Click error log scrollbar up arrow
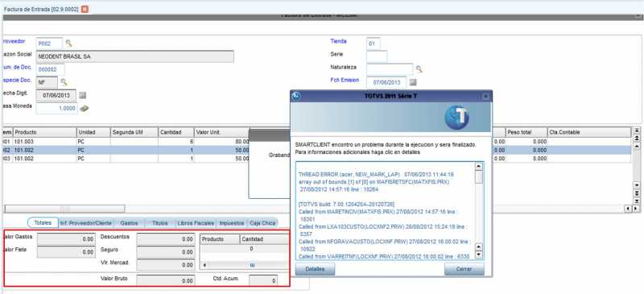Viewport: 644px width, 294px height. tap(478, 167)
